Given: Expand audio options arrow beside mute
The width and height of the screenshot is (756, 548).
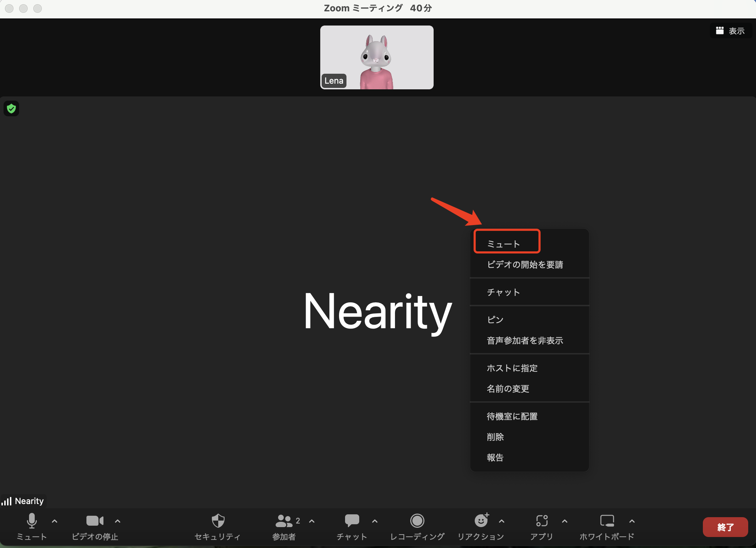Looking at the screenshot, I should [55, 521].
